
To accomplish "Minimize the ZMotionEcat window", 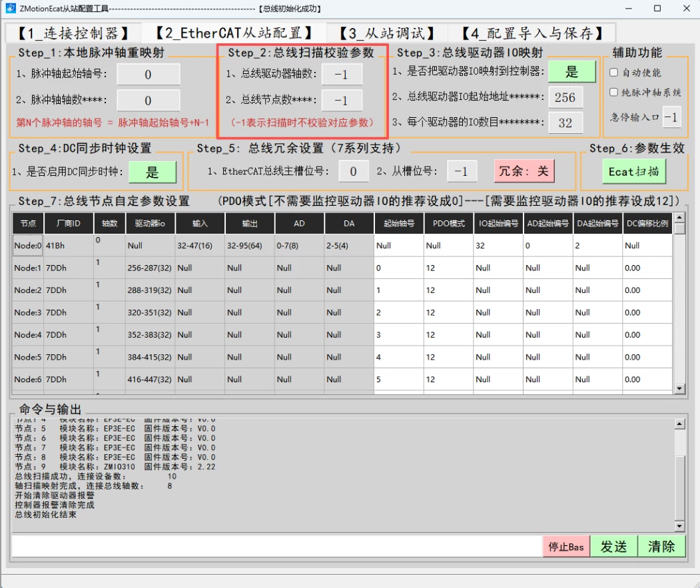I will pos(628,8).
